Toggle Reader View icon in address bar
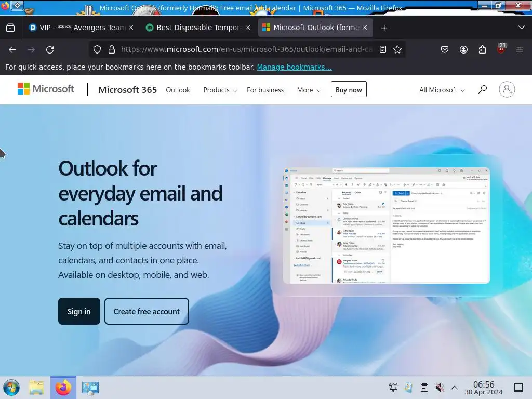 [383, 49]
